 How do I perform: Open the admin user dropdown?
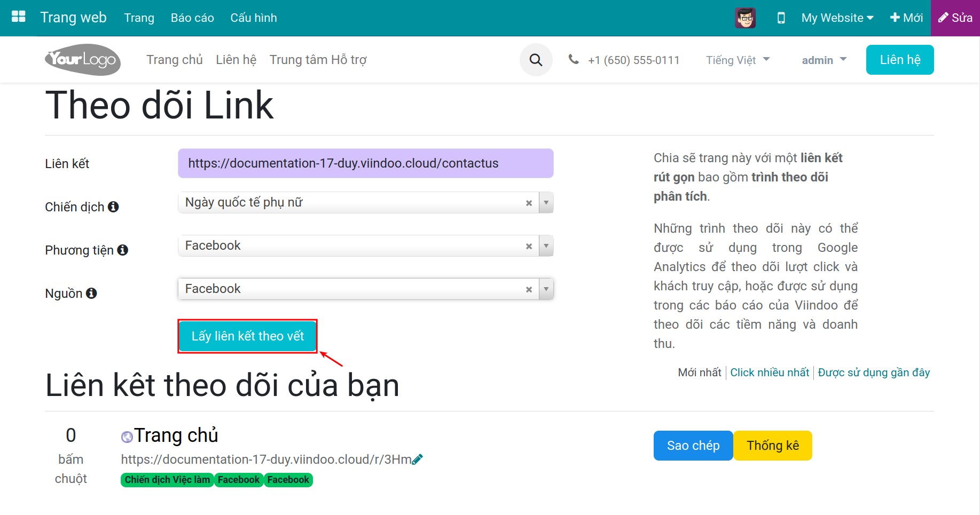pos(824,60)
